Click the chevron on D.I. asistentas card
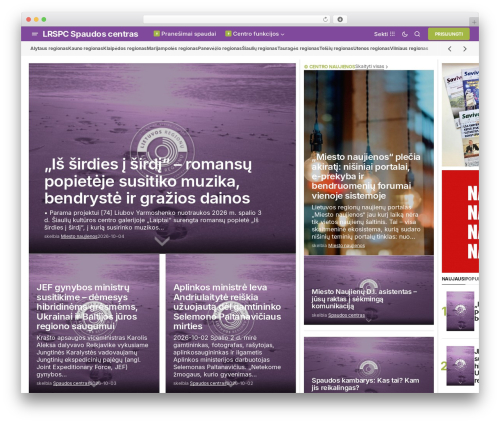The width and height of the screenshot is (500, 423). (x=369, y=320)
